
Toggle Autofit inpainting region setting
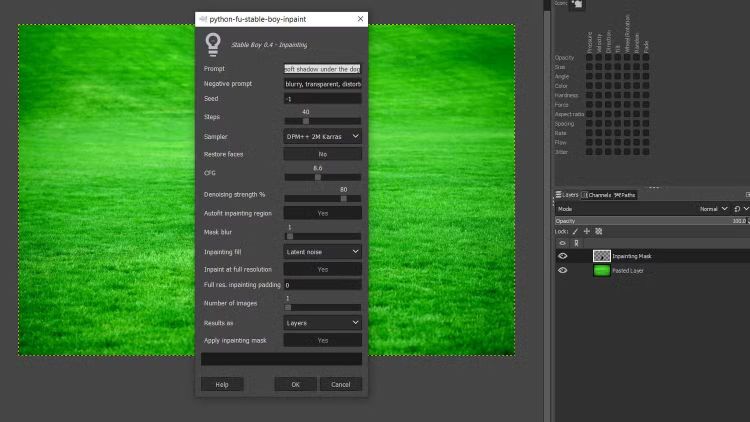(322, 214)
